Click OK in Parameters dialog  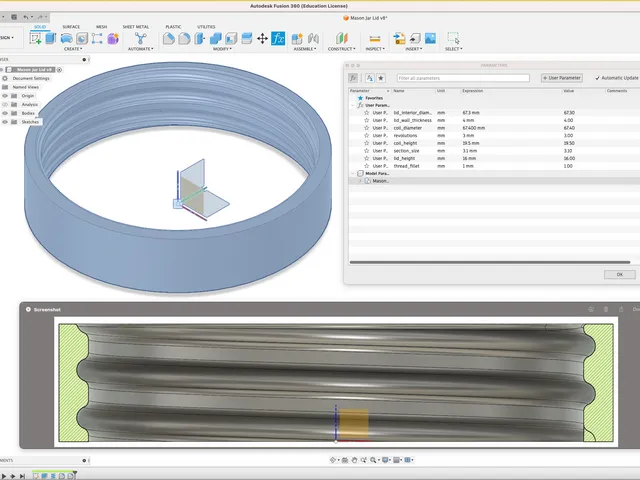(620, 274)
